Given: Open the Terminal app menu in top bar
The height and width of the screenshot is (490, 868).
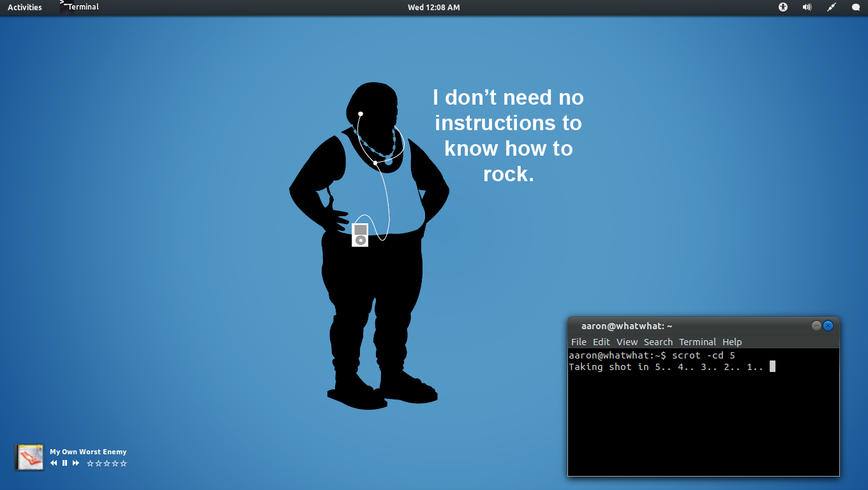Looking at the screenshot, I should coord(79,7).
